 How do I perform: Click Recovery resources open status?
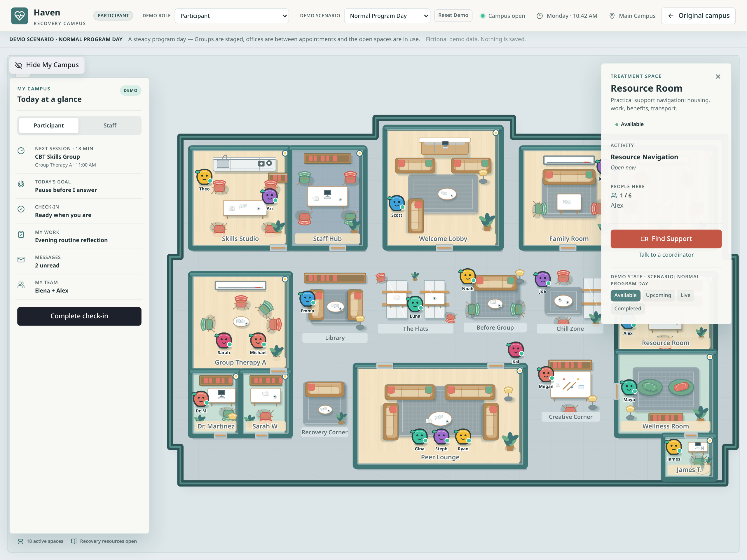tap(104, 541)
